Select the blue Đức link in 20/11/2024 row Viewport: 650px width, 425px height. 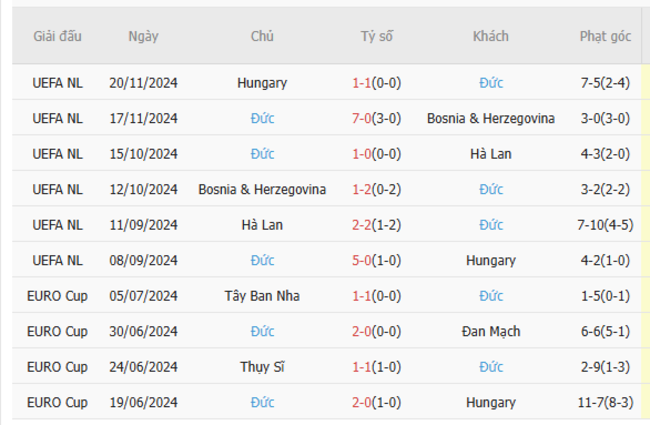click(491, 82)
